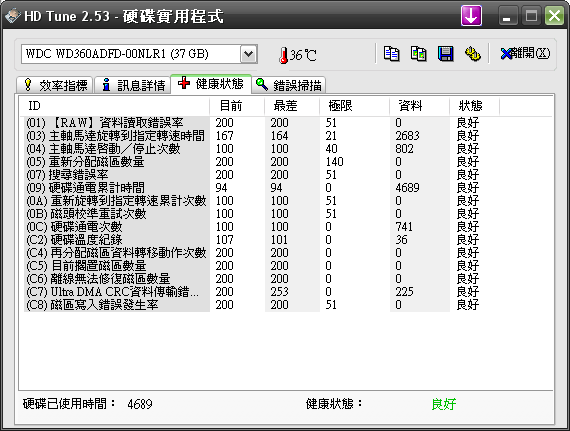Open the options gear icon

(473, 54)
